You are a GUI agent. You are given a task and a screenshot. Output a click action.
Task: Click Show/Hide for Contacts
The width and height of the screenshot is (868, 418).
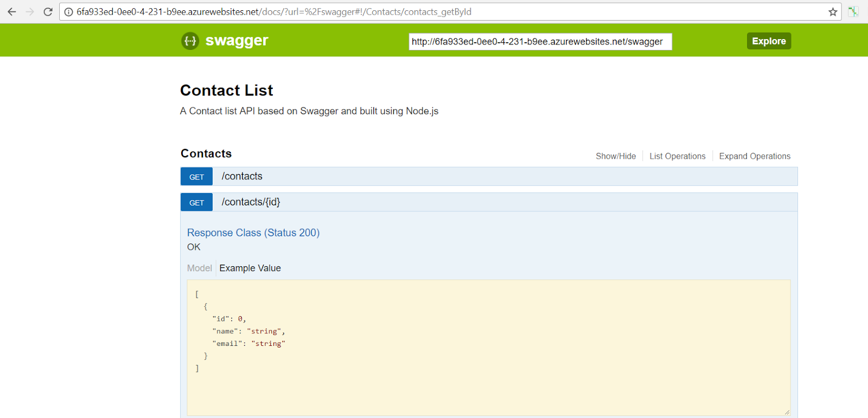[x=616, y=156]
